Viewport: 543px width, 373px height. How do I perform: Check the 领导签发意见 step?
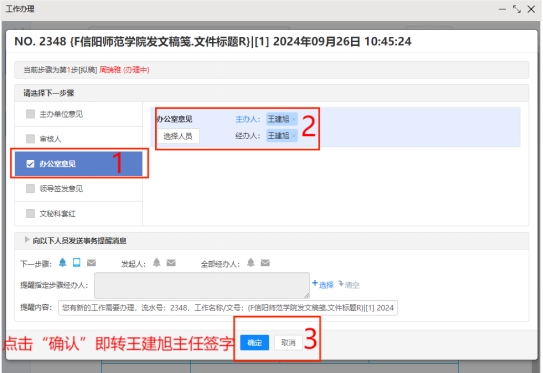tap(30, 188)
